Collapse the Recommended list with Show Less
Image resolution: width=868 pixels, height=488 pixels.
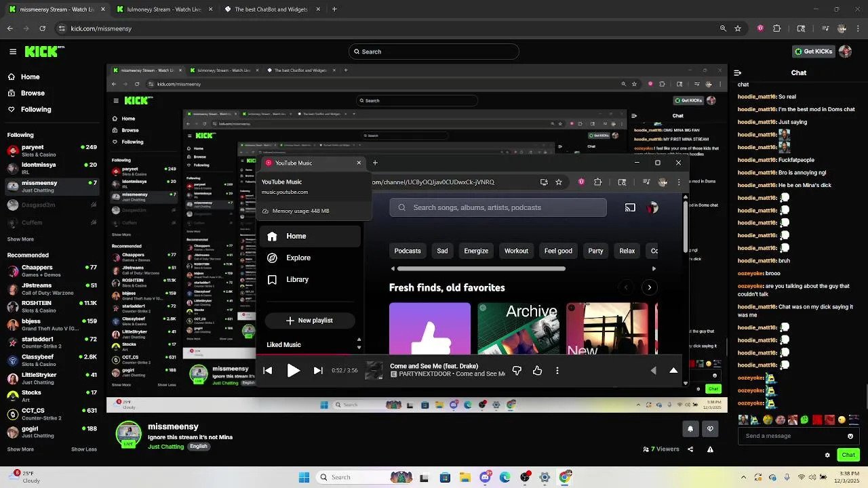pos(84,449)
